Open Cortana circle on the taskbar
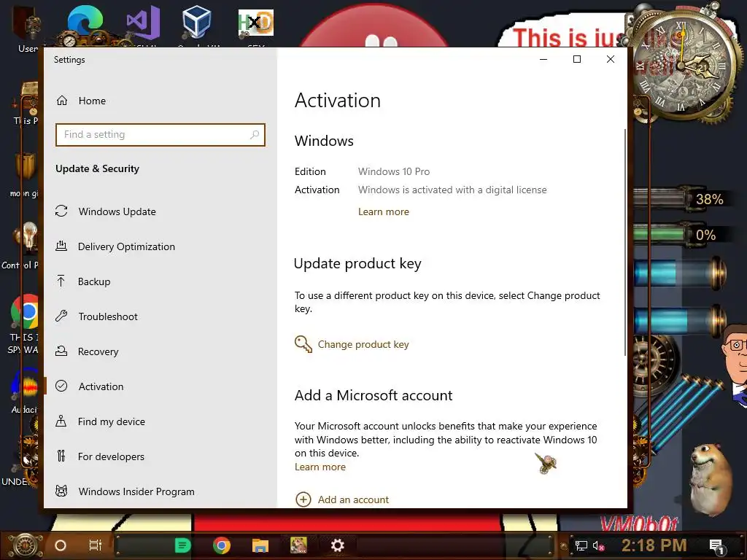This screenshot has height=560, width=747. coord(61,545)
